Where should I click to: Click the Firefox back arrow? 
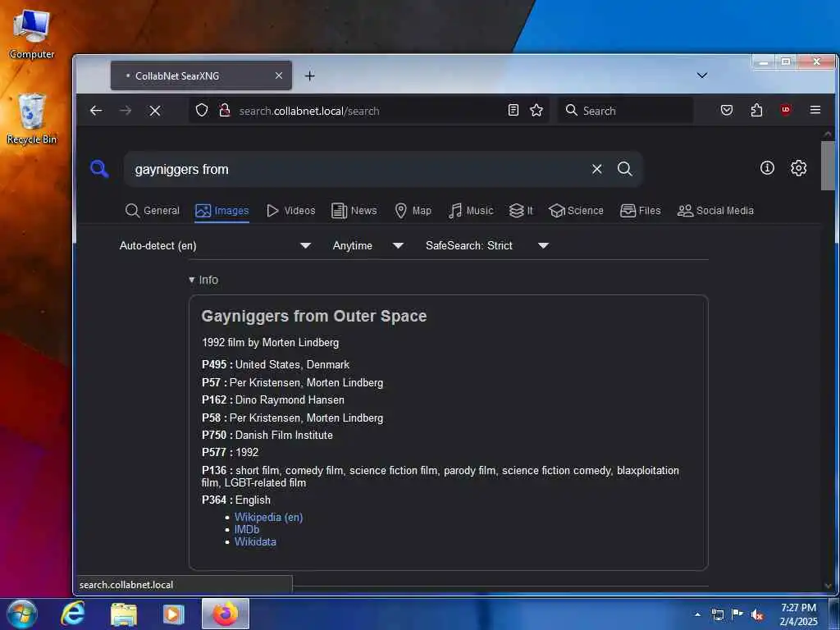96,111
